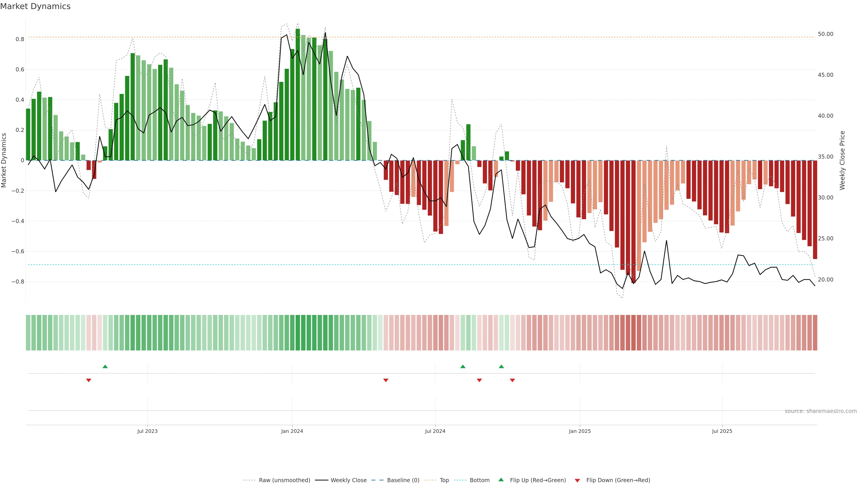This screenshot has height=488, width=868.
Task: Click the Market Dynamics chart title
Action: coord(35,6)
